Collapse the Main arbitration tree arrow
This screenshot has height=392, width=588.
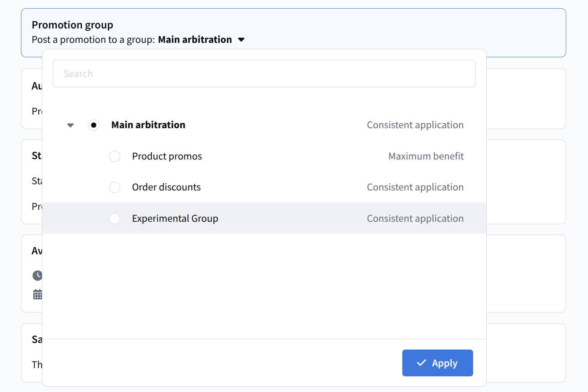[70, 125]
